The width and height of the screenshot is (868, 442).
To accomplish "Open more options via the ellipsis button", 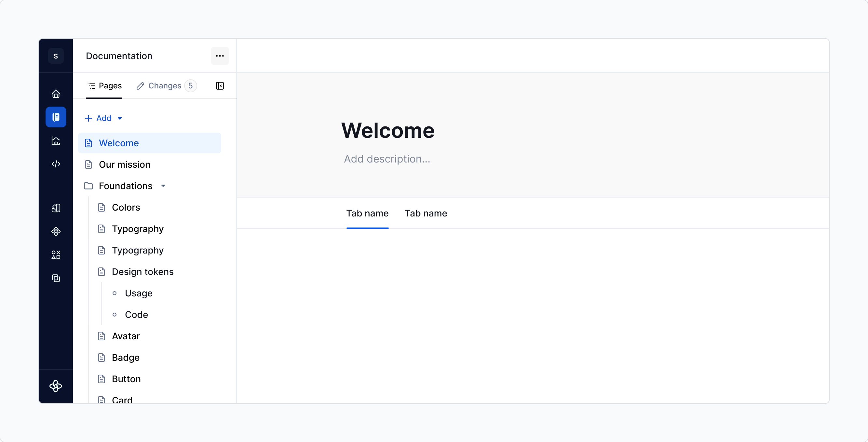I will (x=219, y=56).
